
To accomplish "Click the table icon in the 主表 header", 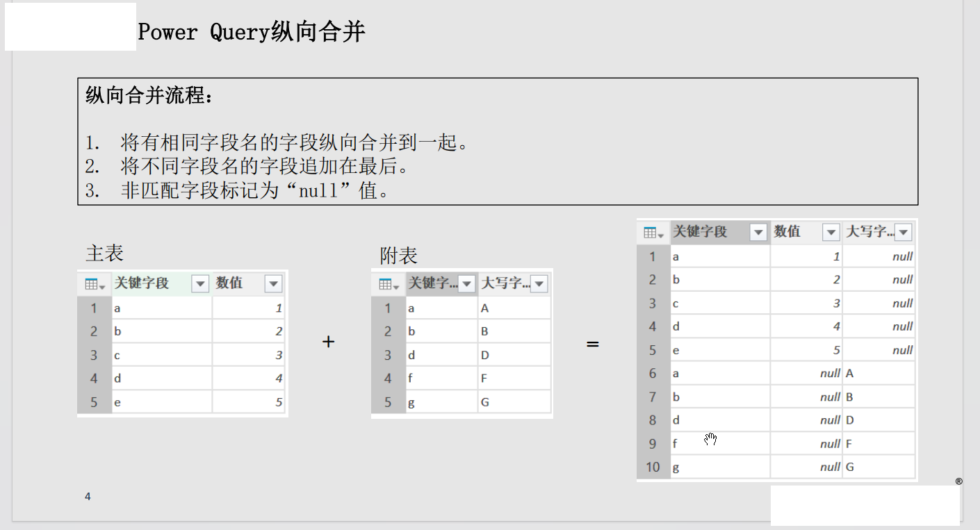I will tap(95, 284).
